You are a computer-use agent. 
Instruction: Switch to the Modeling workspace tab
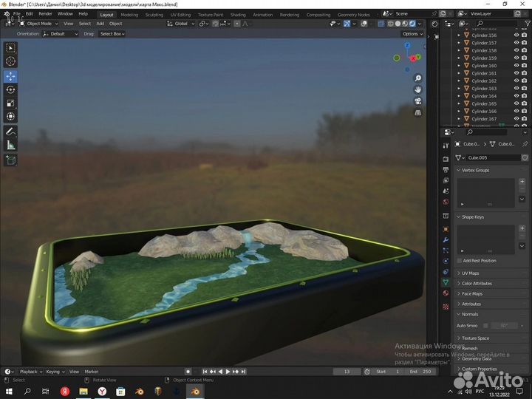pos(129,15)
